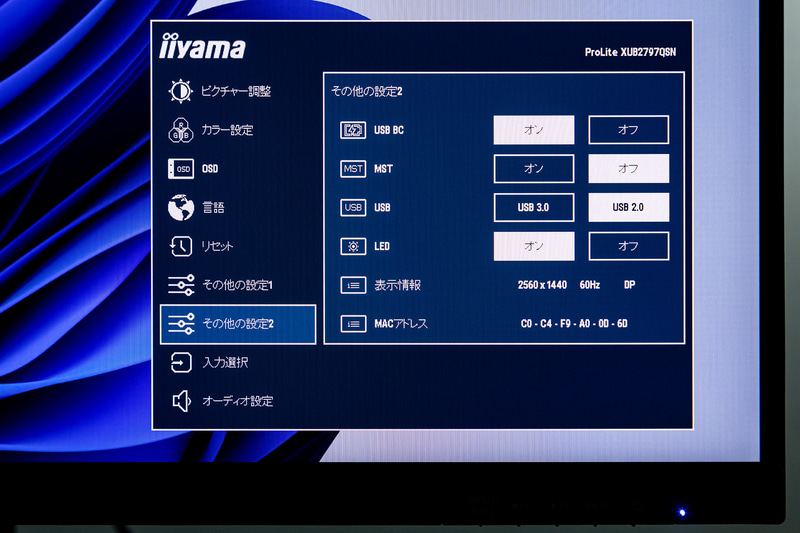
Task: Turn USB BC オフ
Action: 629,130
